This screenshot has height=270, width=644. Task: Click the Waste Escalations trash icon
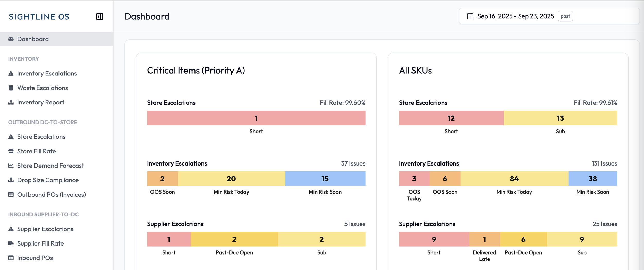pyautogui.click(x=11, y=88)
